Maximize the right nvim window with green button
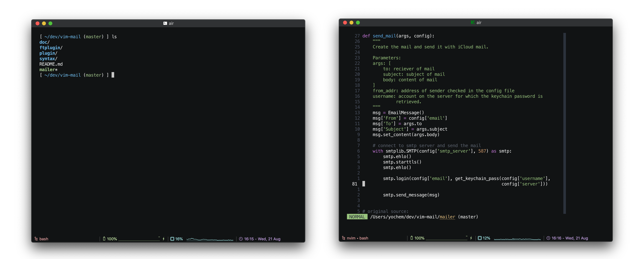The width and height of the screenshot is (644, 259). [x=358, y=23]
